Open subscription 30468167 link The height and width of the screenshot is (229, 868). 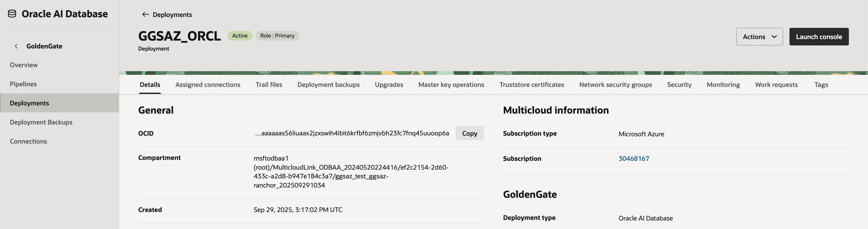coord(634,159)
